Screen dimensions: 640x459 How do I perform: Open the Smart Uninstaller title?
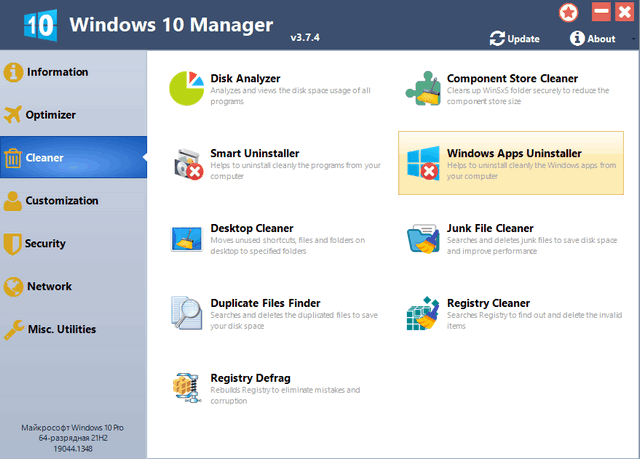(x=255, y=153)
